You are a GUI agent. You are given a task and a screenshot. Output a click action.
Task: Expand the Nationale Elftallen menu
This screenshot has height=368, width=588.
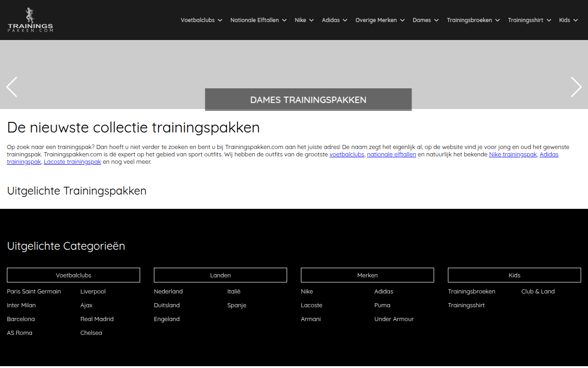point(258,20)
